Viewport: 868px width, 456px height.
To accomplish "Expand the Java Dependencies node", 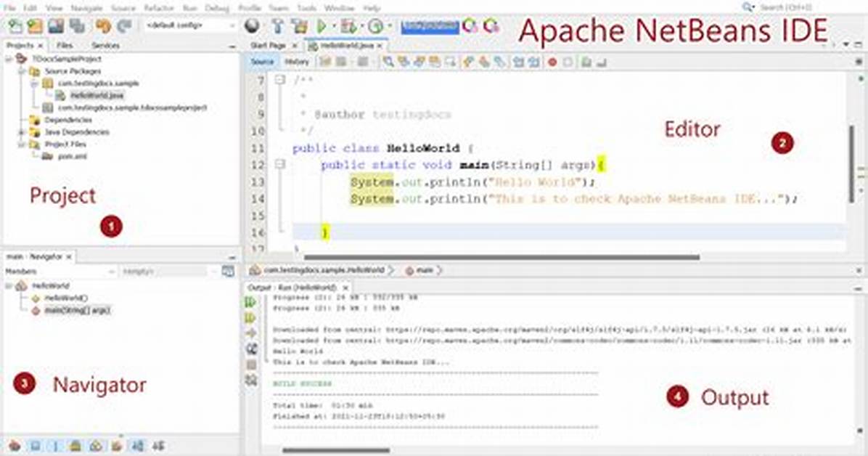I will pos(21,132).
